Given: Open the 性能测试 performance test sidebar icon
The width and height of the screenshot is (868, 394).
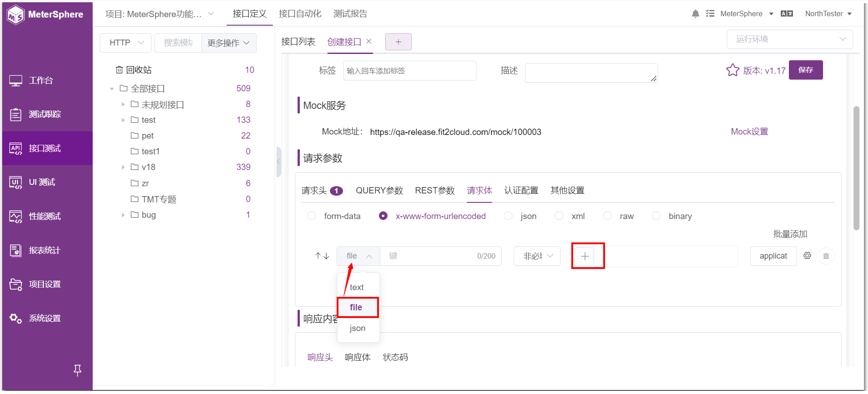Looking at the screenshot, I should [x=16, y=216].
